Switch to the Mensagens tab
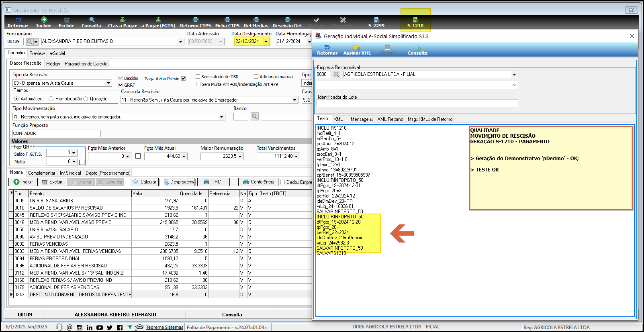This screenshot has height=332, width=644. tap(362, 119)
